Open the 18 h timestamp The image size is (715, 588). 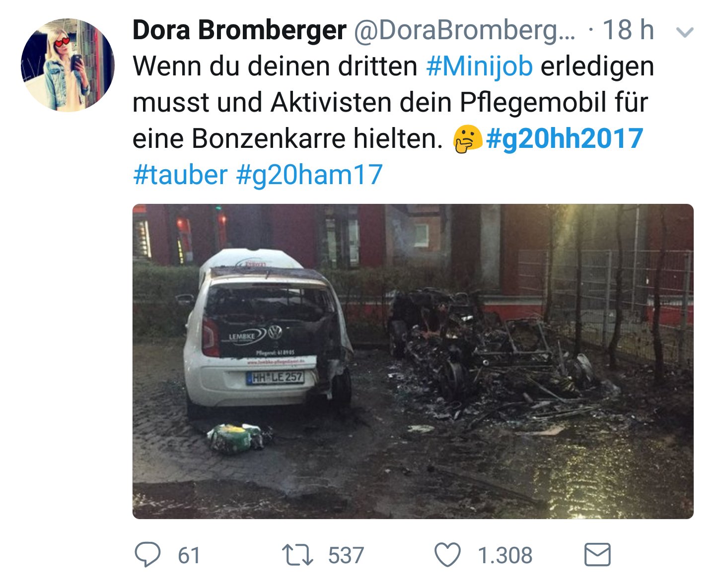(628, 30)
